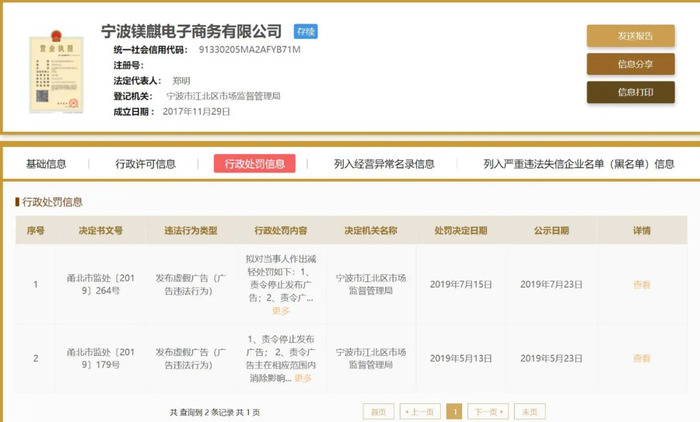Select page 1 in pagination
This screenshot has height=422, width=700.
tap(454, 412)
